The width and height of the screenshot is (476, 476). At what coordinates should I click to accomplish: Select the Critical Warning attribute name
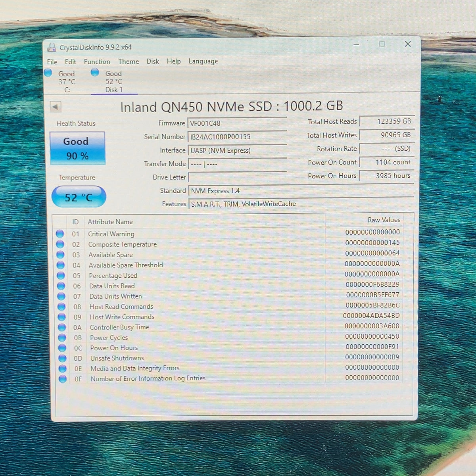[x=111, y=234]
